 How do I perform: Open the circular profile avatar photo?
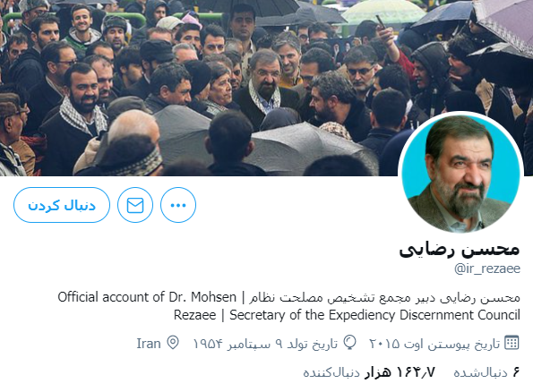(x=460, y=174)
